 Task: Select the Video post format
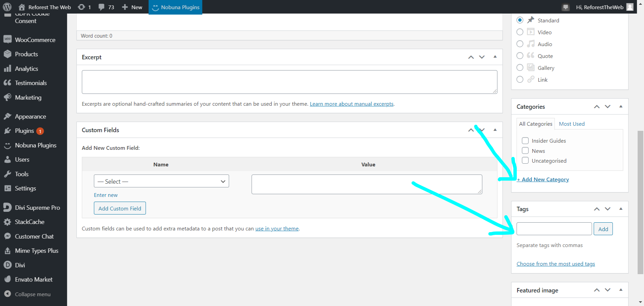point(520,32)
